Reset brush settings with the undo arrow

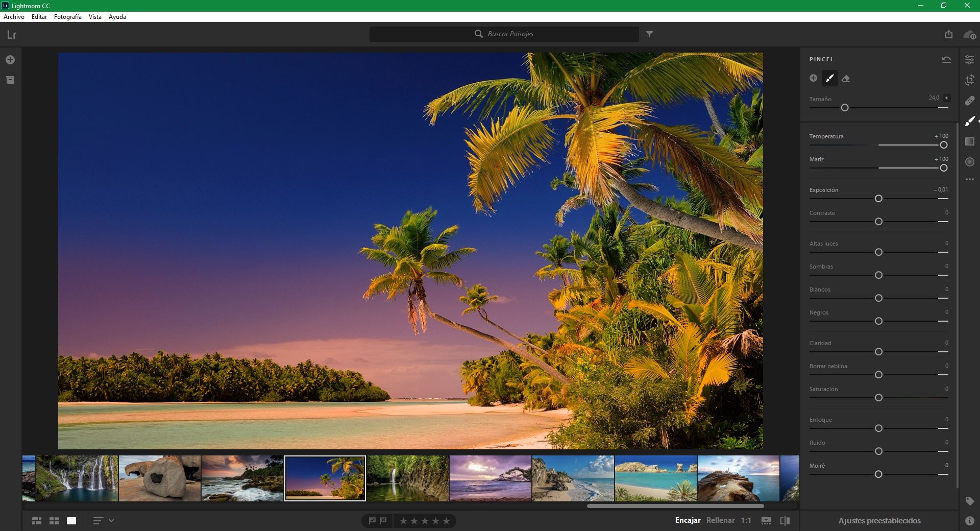click(x=946, y=59)
